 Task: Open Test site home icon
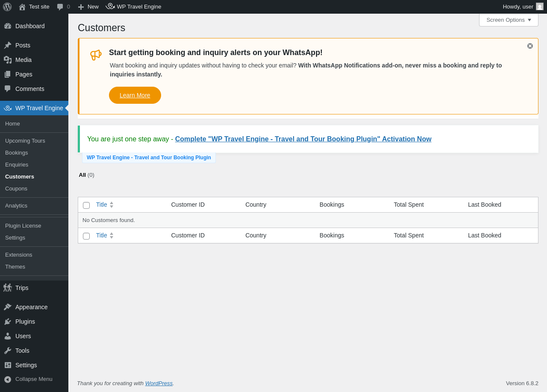tap(22, 7)
